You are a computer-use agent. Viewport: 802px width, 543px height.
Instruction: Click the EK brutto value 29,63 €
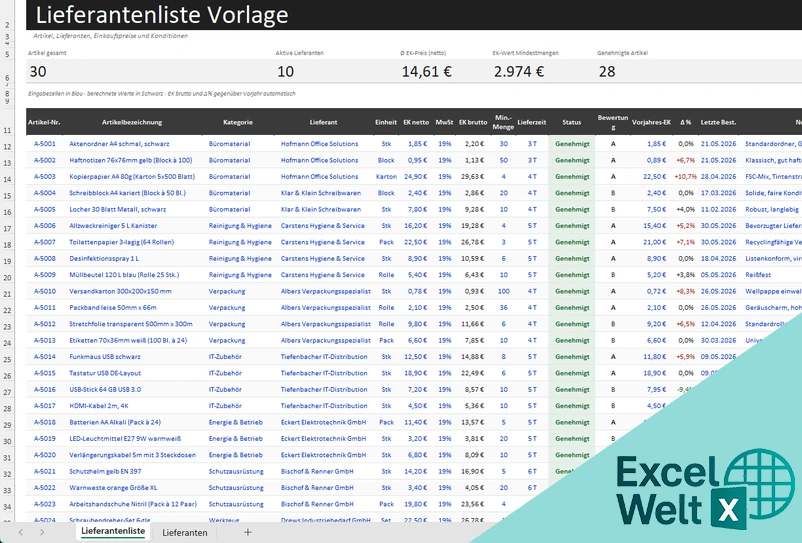point(472,176)
